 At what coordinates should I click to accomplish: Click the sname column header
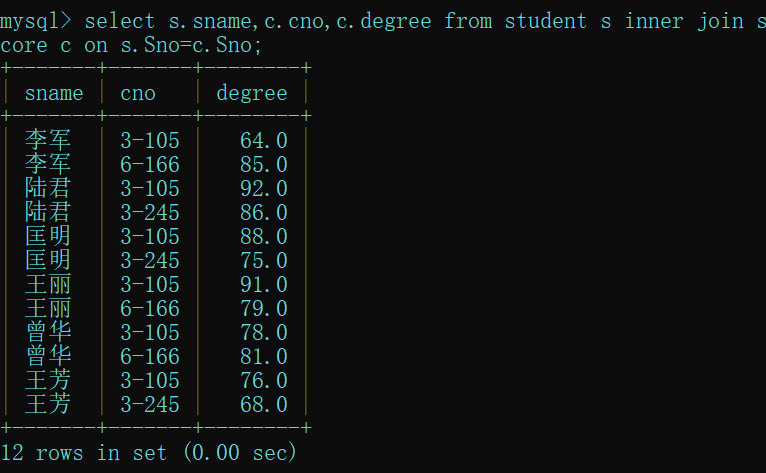click(54, 93)
